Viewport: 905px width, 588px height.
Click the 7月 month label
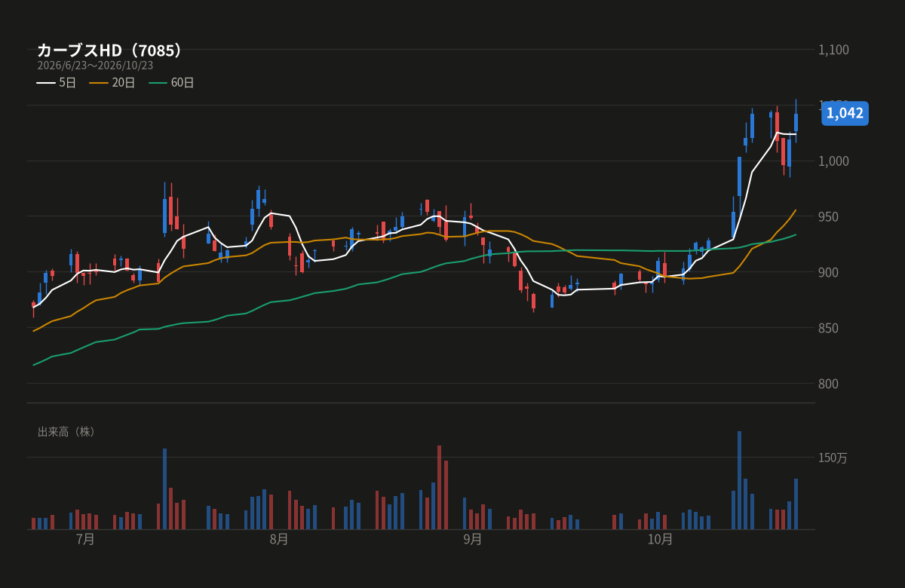coord(85,540)
